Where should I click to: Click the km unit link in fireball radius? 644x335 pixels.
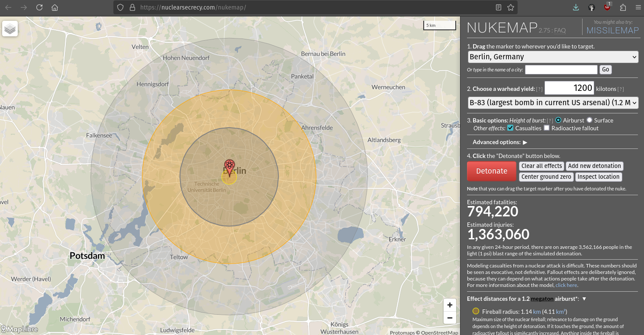pyautogui.click(x=537, y=312)
